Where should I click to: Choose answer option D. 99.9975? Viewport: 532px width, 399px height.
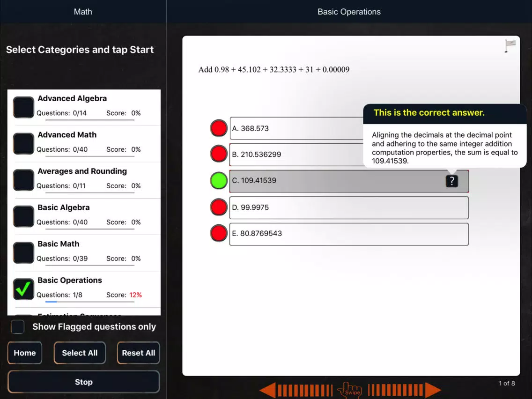tap(349, 207)
